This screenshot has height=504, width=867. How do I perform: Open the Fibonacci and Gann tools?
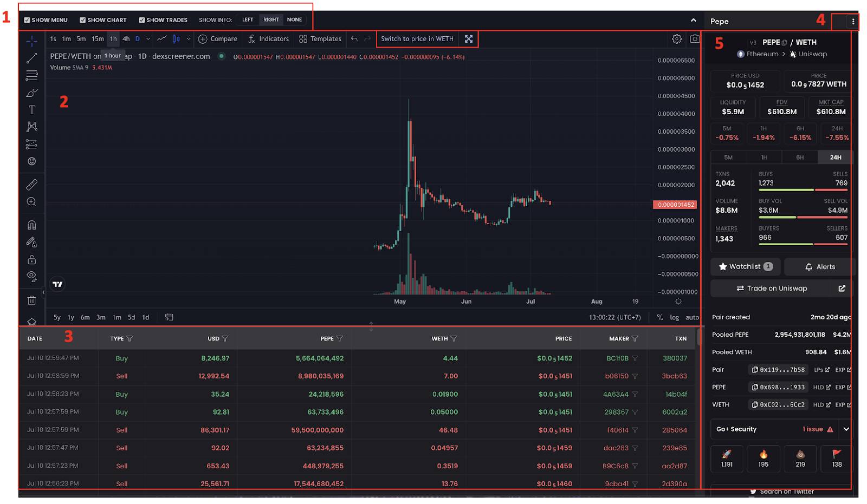(x=32, y=75)
